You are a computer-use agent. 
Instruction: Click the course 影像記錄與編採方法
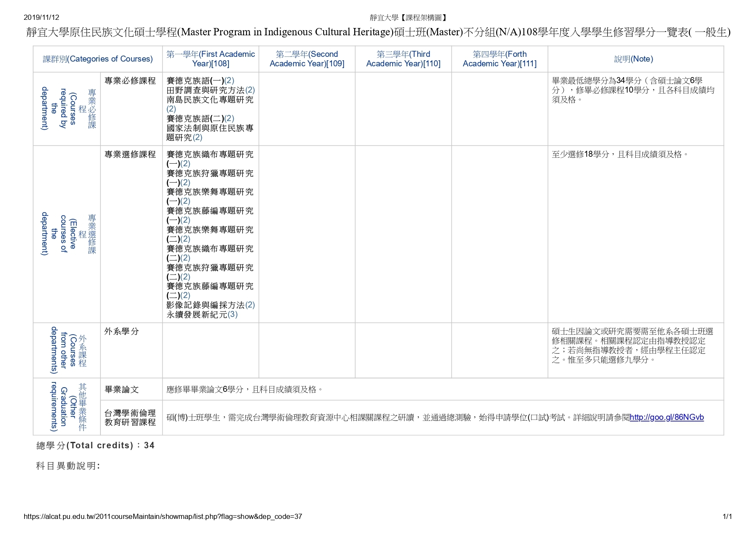pyautogui.click(x=211, y=305)
